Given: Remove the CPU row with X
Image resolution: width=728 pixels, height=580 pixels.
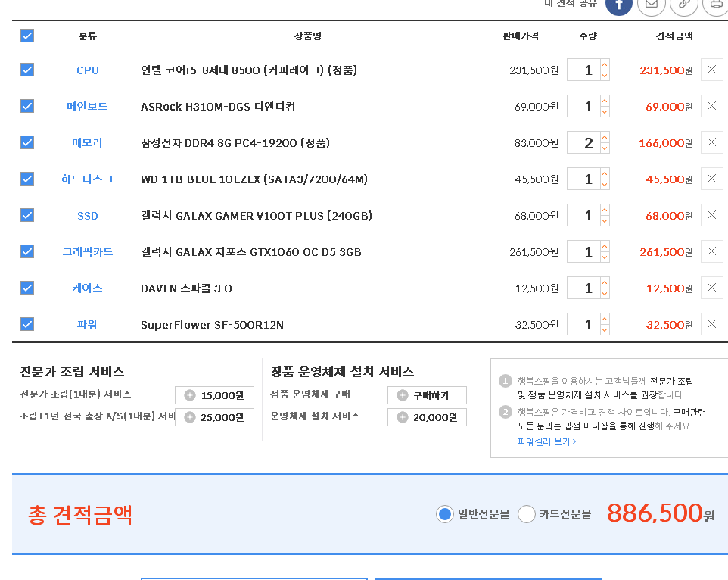Looking at the screenshot, I should [x=711, y=70].
